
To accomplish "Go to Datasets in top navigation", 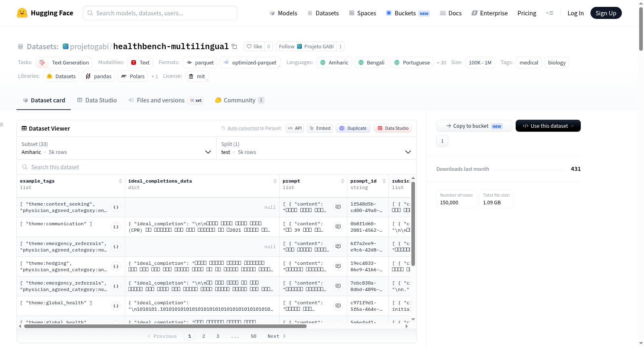I will click(x=323, y=13).
